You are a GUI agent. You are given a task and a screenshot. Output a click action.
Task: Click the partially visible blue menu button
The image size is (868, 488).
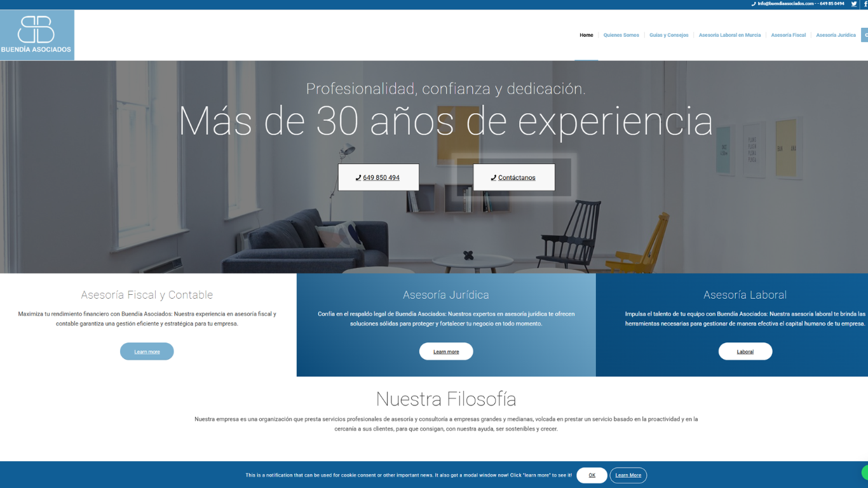tap(864, 35)
